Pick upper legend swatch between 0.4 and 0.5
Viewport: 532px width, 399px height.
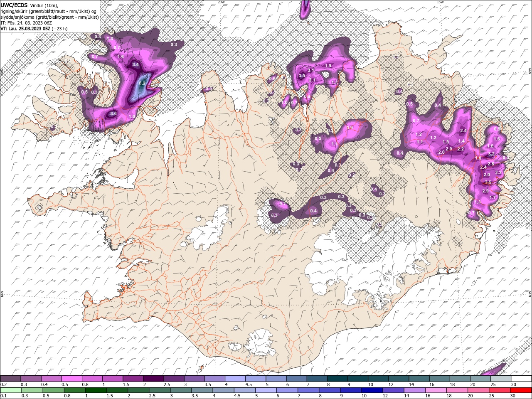coord(52,379)
